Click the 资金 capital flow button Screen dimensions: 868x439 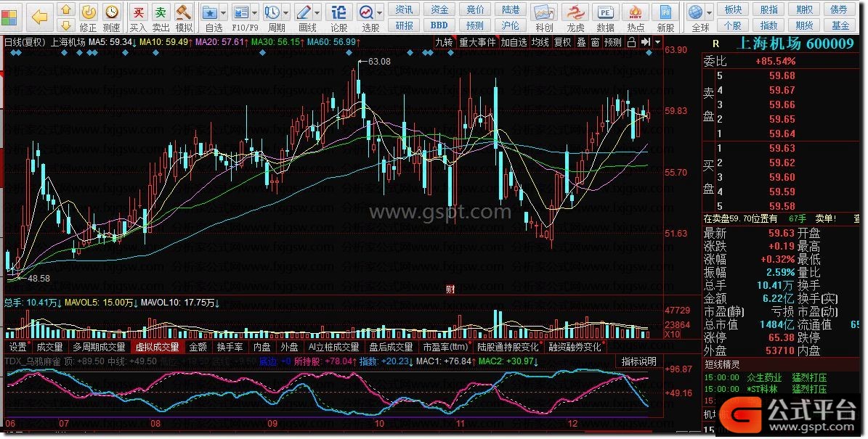[439, 9]
